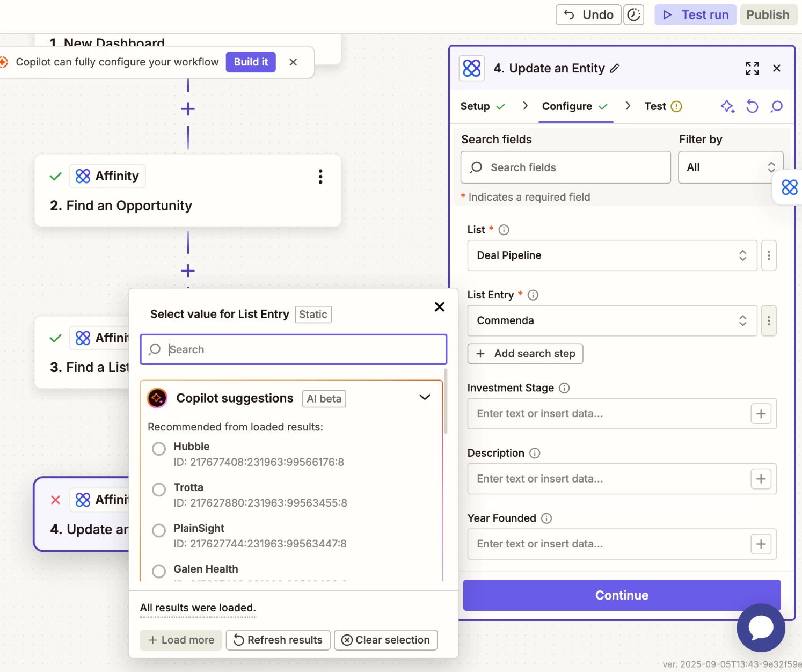802x672 pixels.
Task: Click Refresh results
Action: pos(278,640)
